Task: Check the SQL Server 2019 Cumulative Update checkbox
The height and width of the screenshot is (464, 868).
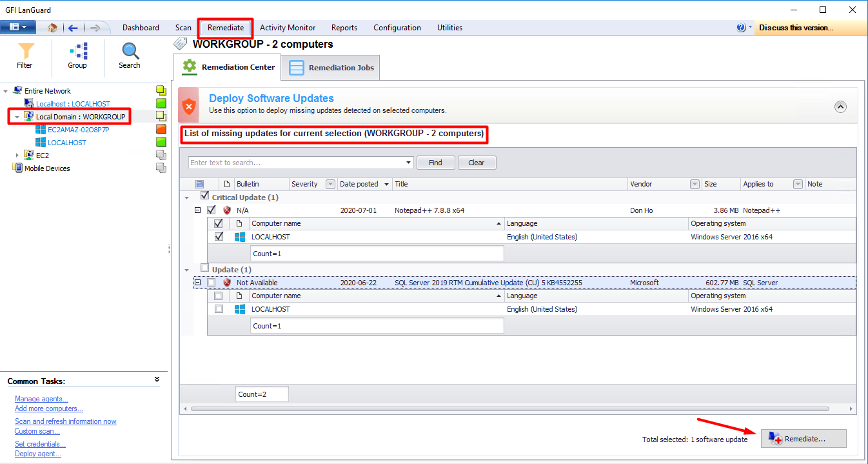Action: (212, 282)
